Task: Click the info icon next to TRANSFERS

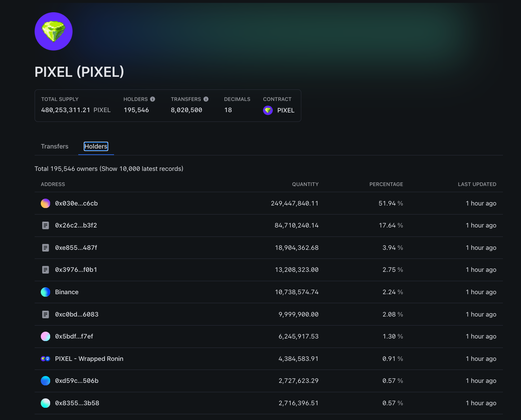Action: click(206, 99)
